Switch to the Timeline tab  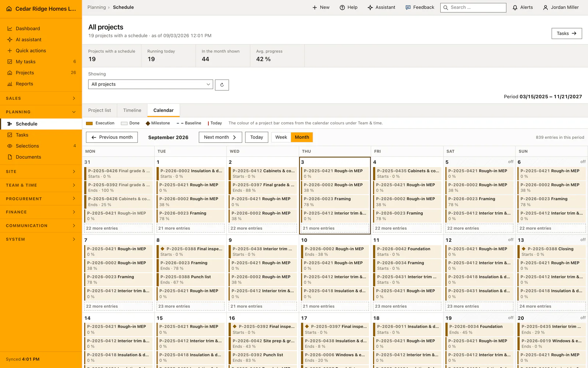(x=132, y=110)
